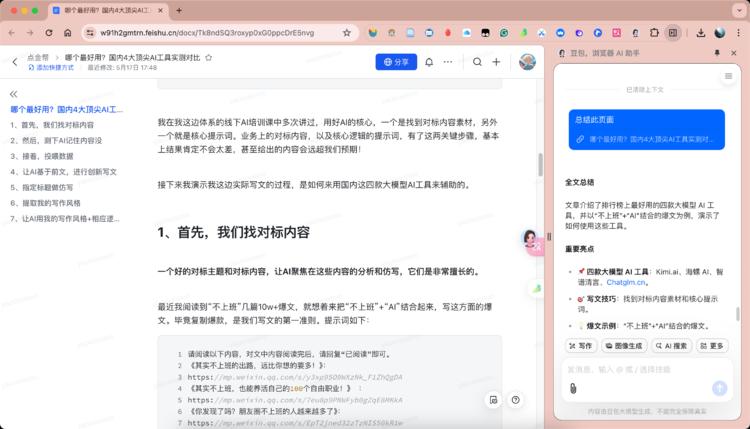Close the Doubao assistant panel
The image size is (750, 429).
coord(734,53)
